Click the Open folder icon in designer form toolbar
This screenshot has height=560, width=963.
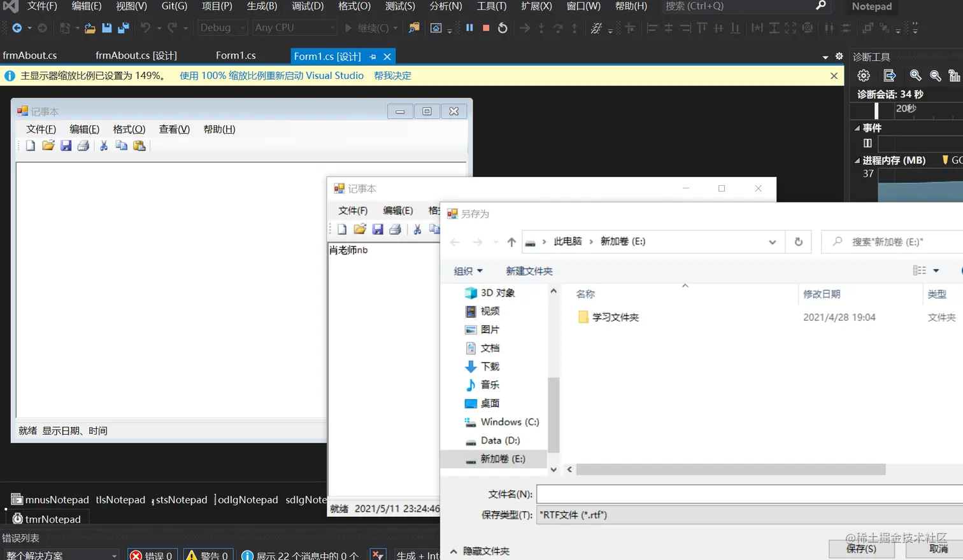[x=48, y=146]
